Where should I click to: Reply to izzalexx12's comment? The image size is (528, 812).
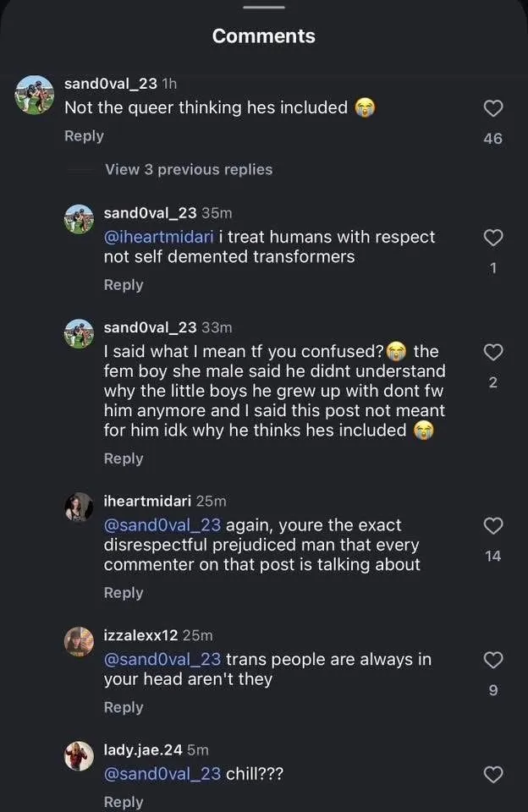(x=124, y=707)
